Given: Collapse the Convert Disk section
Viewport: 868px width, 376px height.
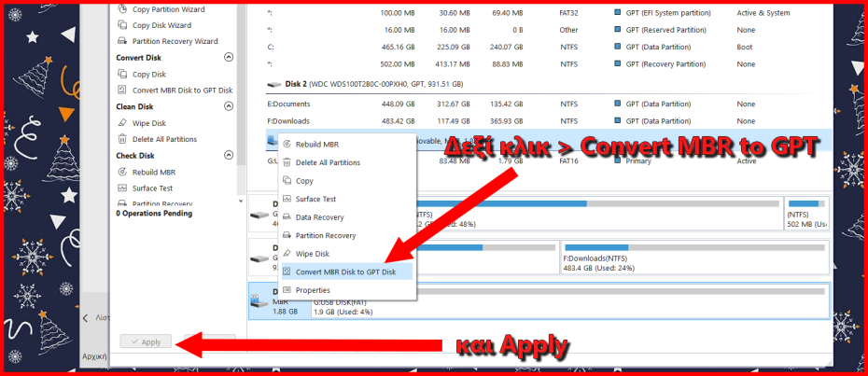Looking at the screenshot, I should click(x=229, y=57).
